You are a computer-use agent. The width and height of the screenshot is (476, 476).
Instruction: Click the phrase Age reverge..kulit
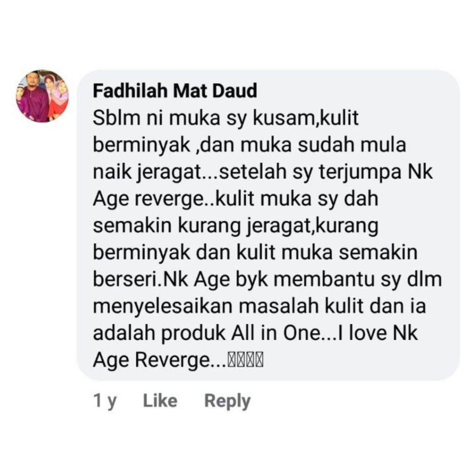tap(173, 199)
